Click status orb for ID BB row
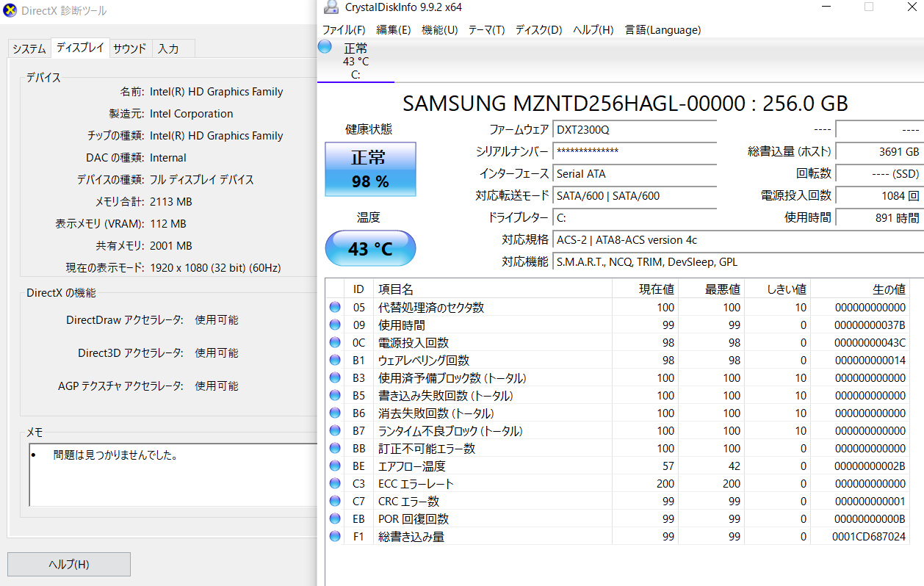The width and height of the screenshot is (924, 586). (335, 449)
